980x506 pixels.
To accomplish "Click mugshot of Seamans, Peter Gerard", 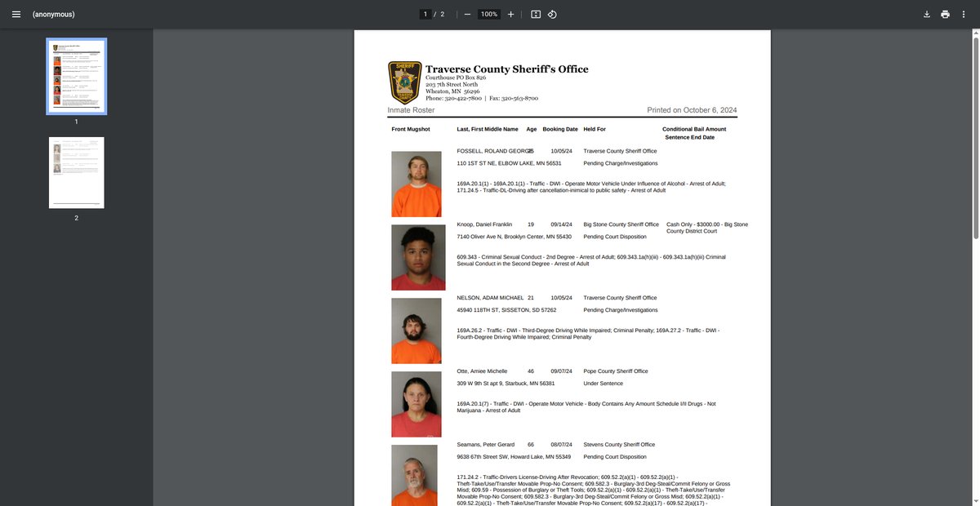I will 415,475.
